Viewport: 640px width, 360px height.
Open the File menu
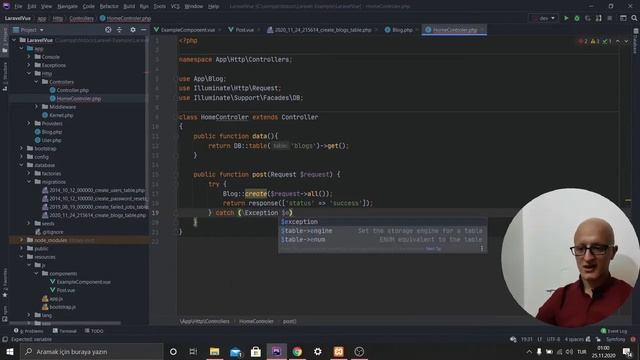click(x=18, y=6)
